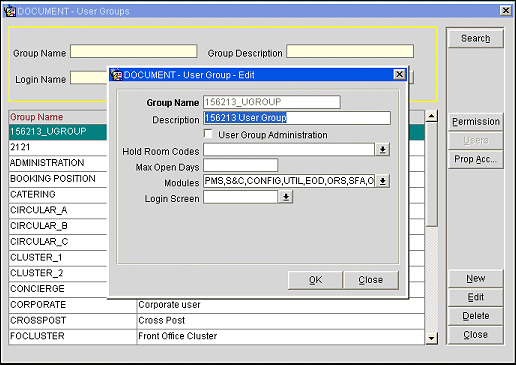The width and height of the screenshot is (516, 365).
Task: Select the CONCIERGE group row
Action: 58,289
